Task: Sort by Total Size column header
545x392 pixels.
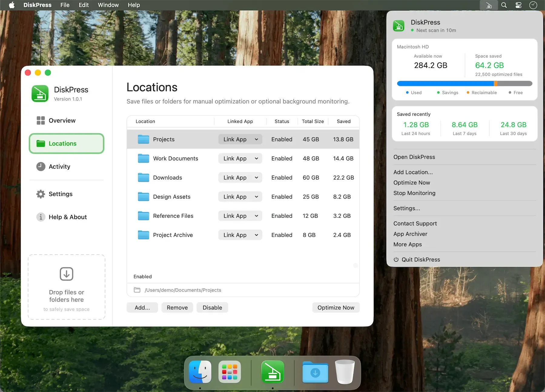Action: [313, 121]
